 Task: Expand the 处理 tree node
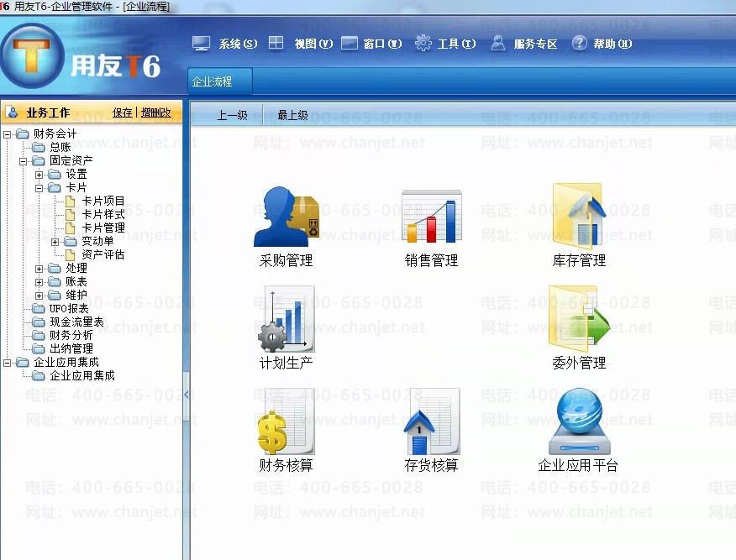(x=39, y=269)
